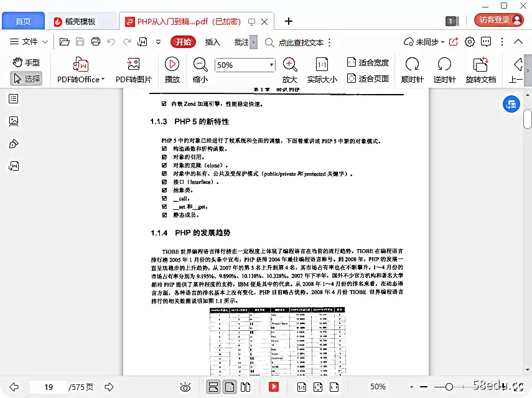Viewport: 532px width, 398px height.
Task: Enable continuous scrolling view mode
Action: point(213,387)
